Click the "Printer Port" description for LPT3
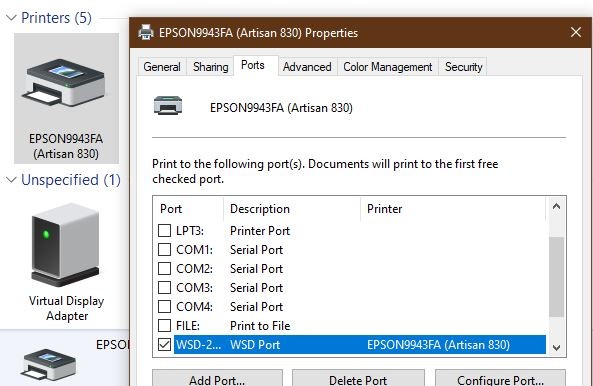593x386 pixels. (260, 231)
